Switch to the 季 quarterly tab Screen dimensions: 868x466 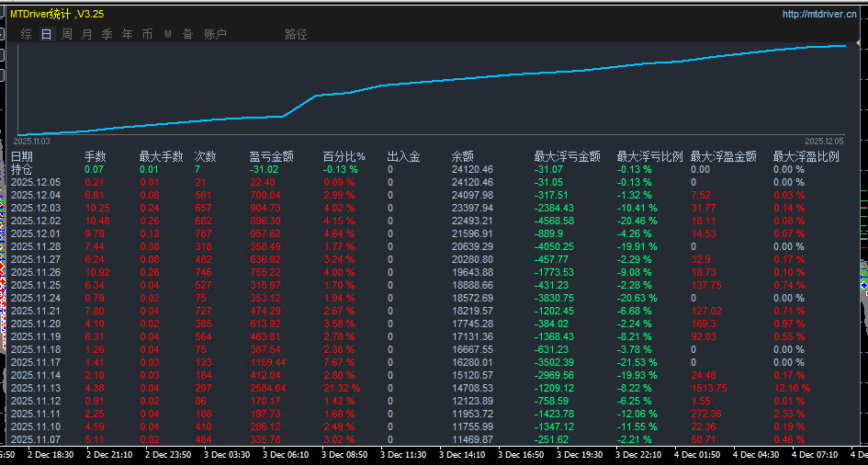[107, 34]
